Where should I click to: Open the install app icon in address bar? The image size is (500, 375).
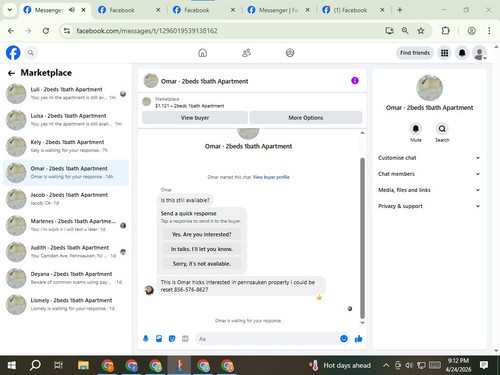click(389, 31)
